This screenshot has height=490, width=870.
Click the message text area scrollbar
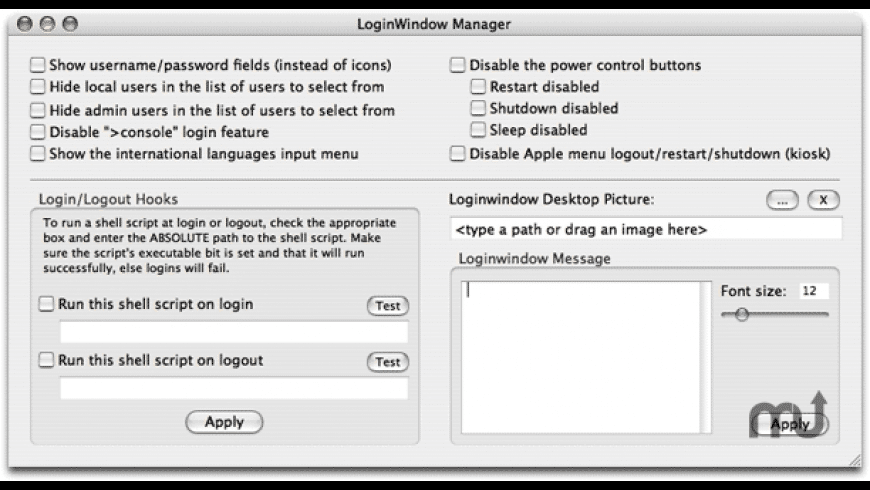click(706, 357)
